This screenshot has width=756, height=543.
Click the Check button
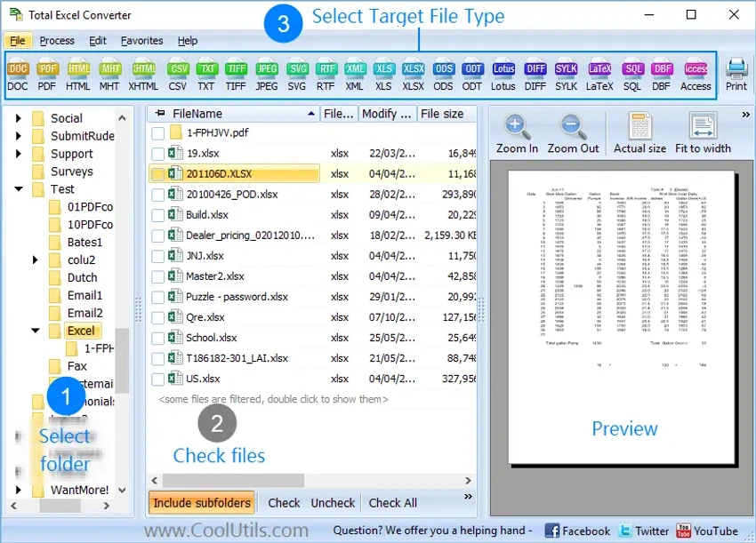[x=284, y=503]
